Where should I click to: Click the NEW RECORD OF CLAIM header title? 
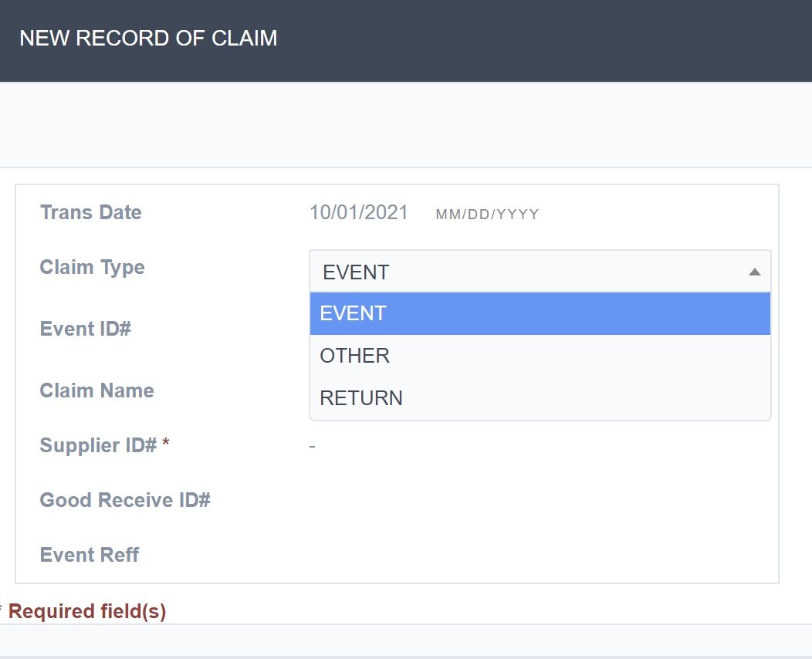(x=148, y=39)
